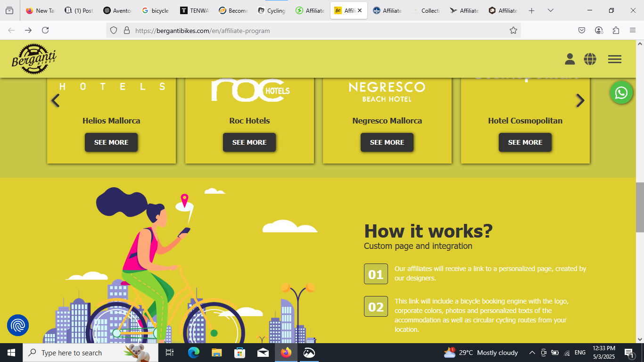Click See More for Helios Mallorca
The height and width of the screenshot is (362, 644).
111,142
